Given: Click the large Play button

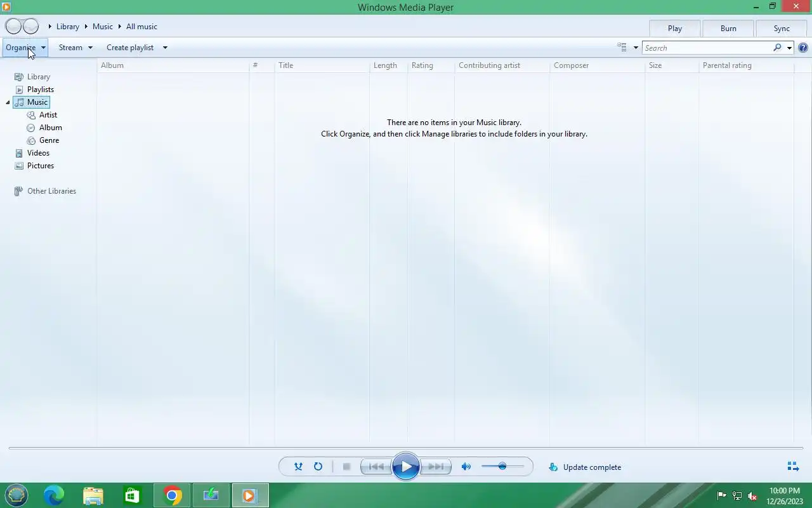Looking at the screenshot, I should click(x=406, y=467).
